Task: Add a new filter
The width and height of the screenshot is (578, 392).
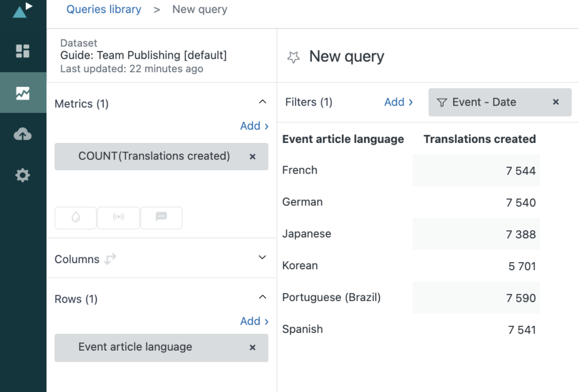Action: [x=399, y=102]
